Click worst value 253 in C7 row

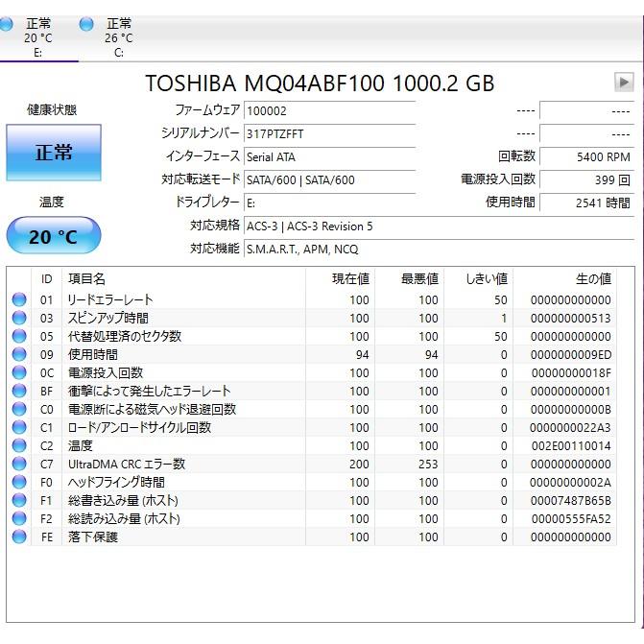pos(428,465)
